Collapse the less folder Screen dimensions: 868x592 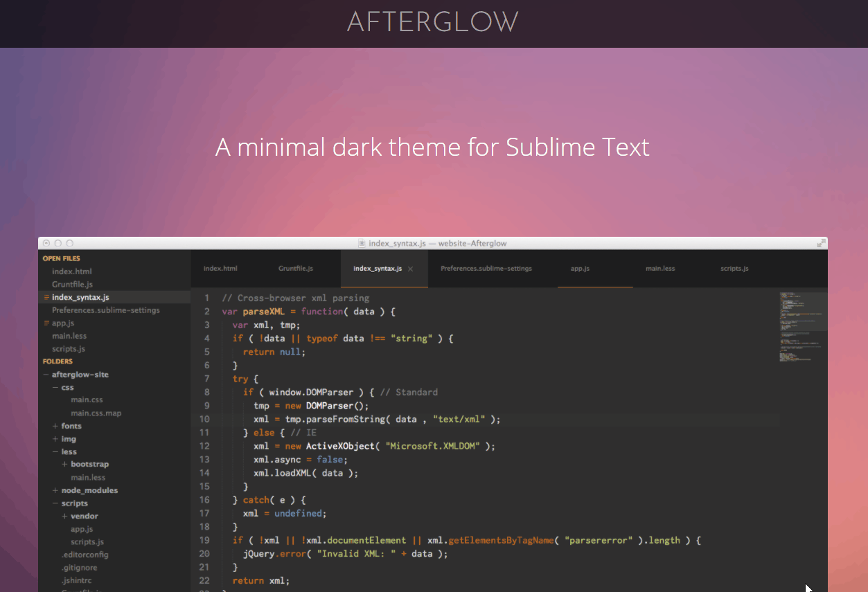coord(55,451)
